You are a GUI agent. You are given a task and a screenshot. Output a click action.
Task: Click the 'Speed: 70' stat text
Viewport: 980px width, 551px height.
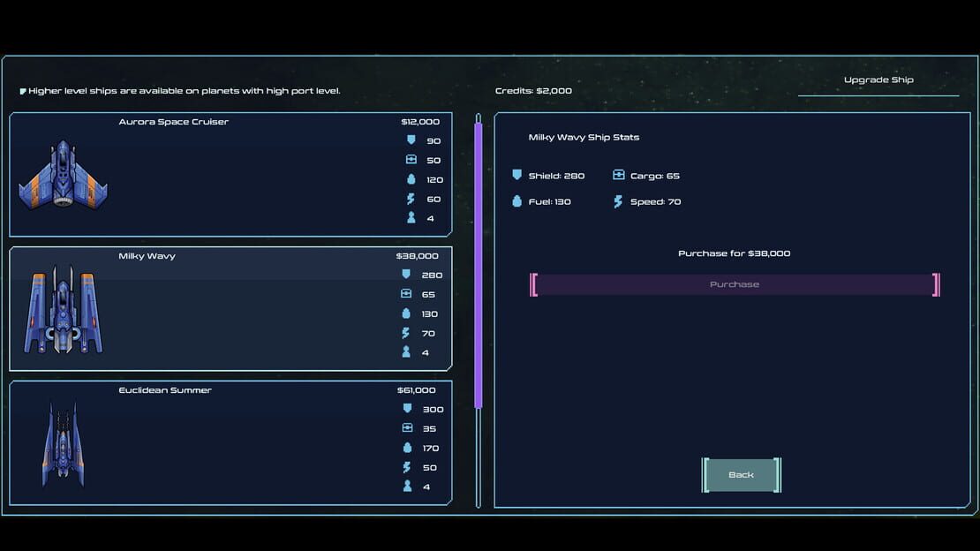656,201
